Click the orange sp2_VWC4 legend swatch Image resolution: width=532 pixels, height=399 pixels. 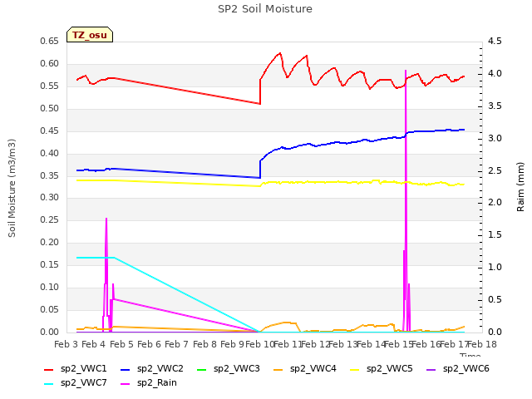click(278, 370)
